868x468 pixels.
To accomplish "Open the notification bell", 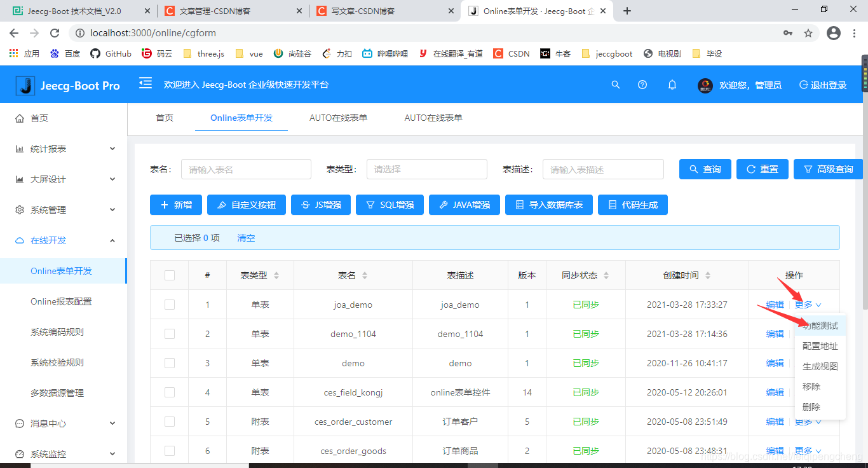I will 672,85.
